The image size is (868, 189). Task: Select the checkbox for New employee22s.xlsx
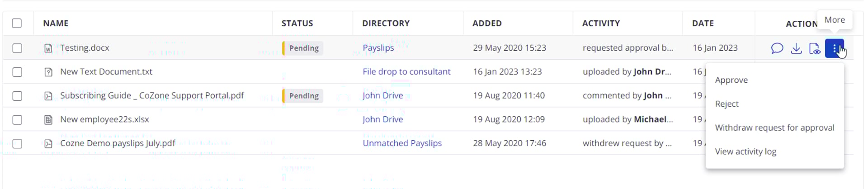[x=17, y=120]
